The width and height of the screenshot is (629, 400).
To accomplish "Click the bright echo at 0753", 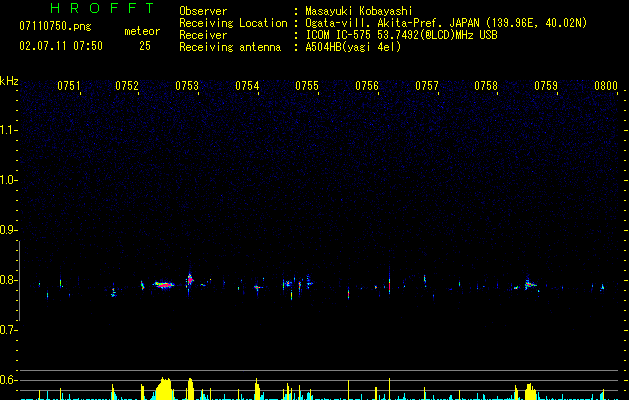I will click(x=189, y=280).
